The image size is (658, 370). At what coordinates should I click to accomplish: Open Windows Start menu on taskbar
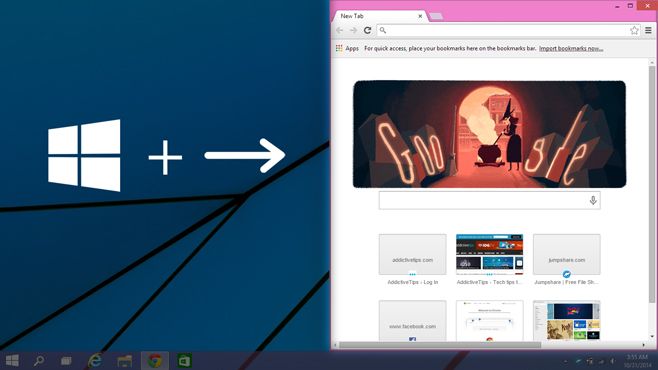click(12, 360)
